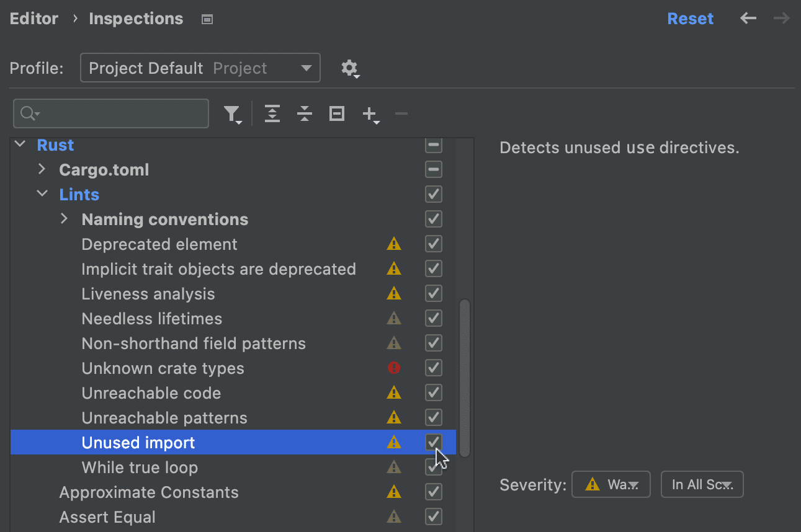This screenshot has width=801, height=532.
Task: Click the remove inspection minus icon
Action: [400, 113]
